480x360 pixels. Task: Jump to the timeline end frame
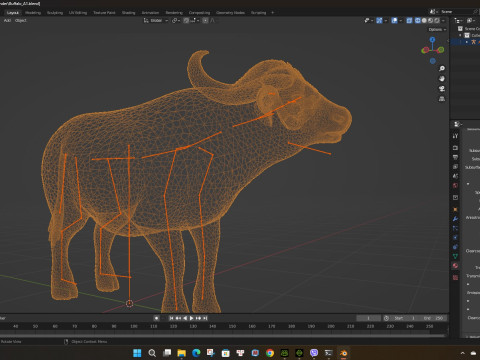[205, 318]
